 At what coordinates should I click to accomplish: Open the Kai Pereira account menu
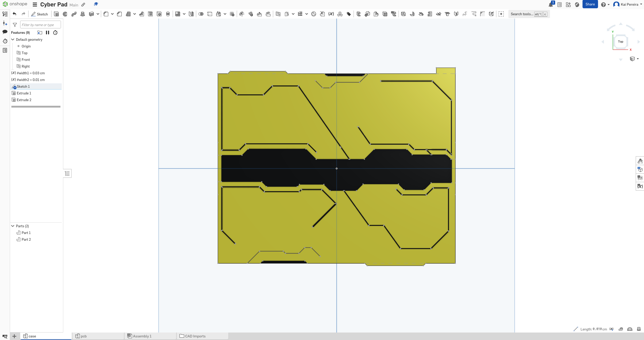click(628, 4)
